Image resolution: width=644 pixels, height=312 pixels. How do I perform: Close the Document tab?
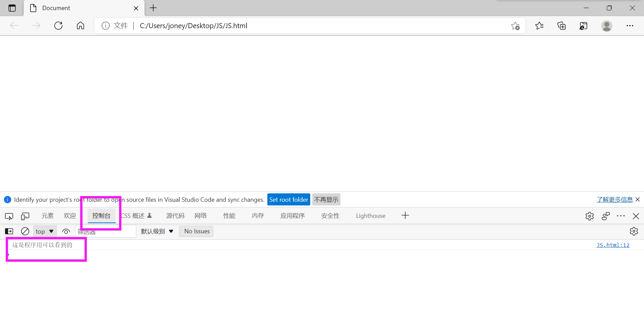click(136, 8)
